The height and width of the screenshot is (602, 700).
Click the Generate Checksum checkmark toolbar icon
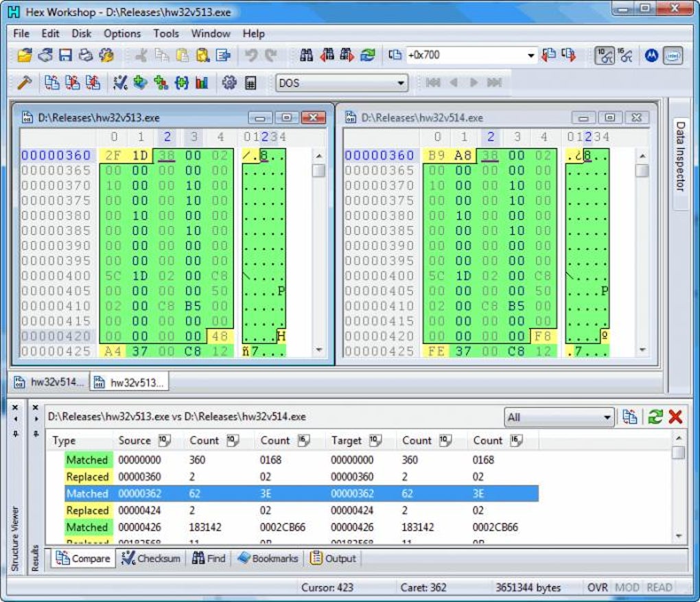[119, 82]
